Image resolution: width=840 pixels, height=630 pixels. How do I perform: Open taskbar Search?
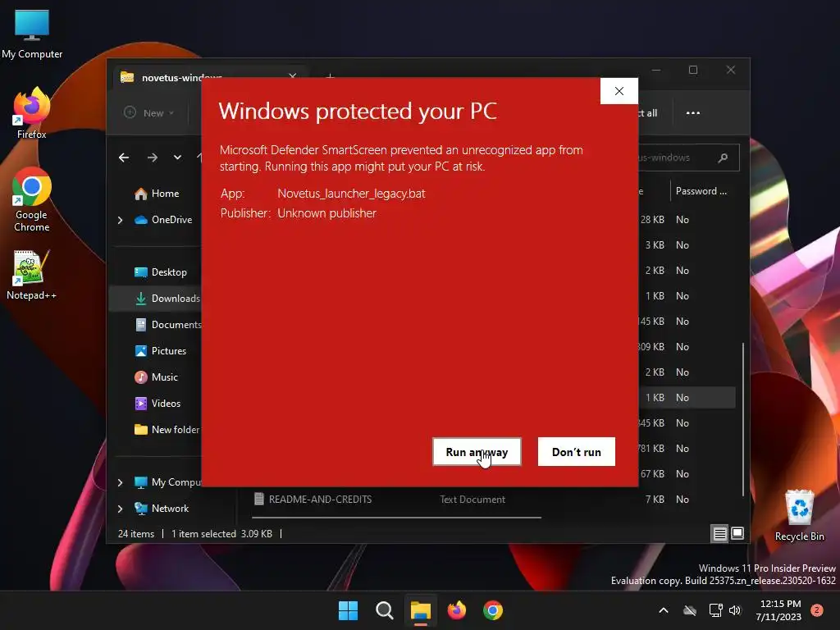(384, 610)
